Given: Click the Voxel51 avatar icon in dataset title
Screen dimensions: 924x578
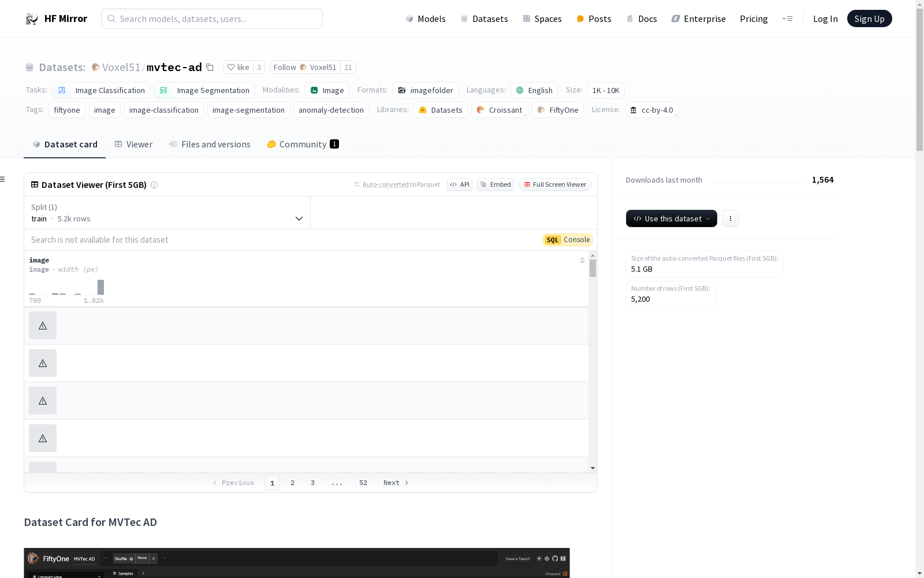Looking at the screenshot, I should [x=96, y=68].
